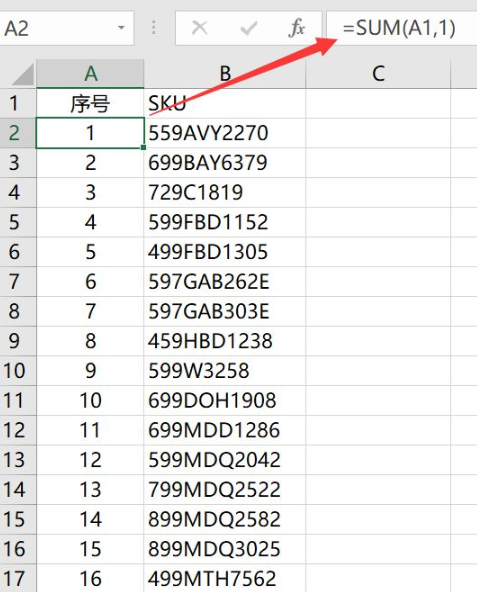Click the Cancel (X) formula icon

[199, 28]
